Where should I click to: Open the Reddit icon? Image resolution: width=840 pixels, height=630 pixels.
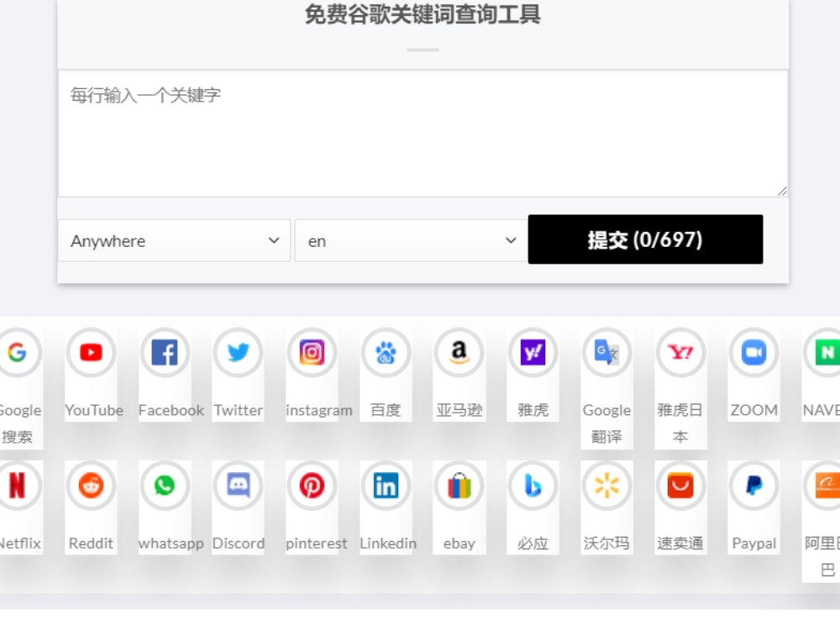[91, 486]
